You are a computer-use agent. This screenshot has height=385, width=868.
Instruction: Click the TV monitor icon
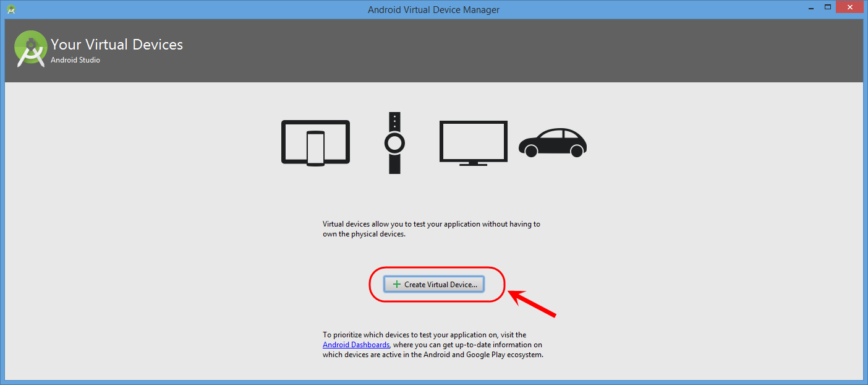pyautogui.click(x=473, y=143)
